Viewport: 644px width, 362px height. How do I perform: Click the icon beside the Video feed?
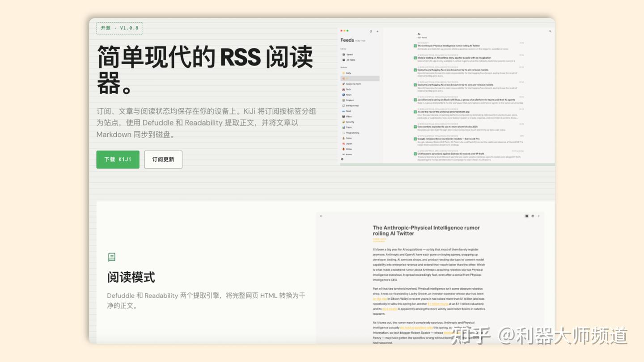(343, 117)
